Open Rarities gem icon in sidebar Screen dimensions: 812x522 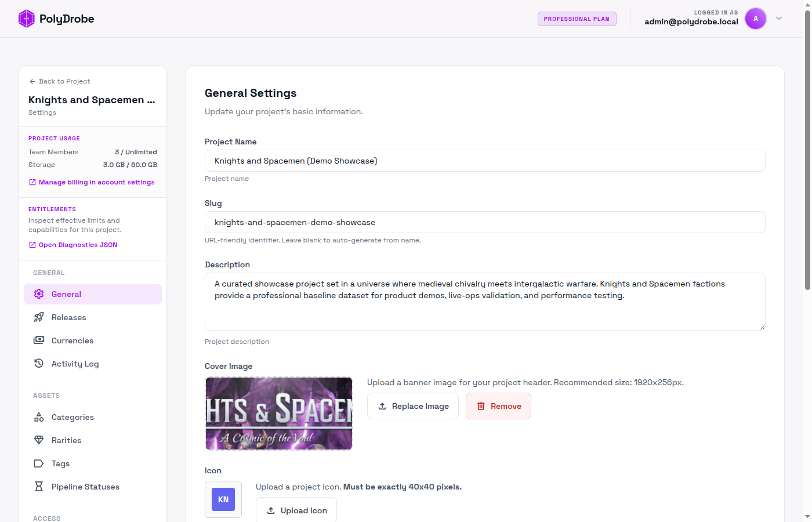click(39, 440)
